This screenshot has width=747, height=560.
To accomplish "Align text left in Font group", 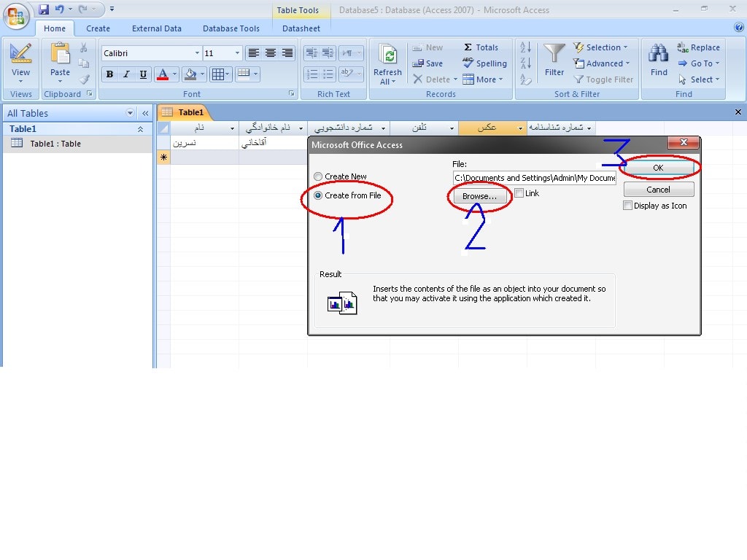I will (253, 52).
